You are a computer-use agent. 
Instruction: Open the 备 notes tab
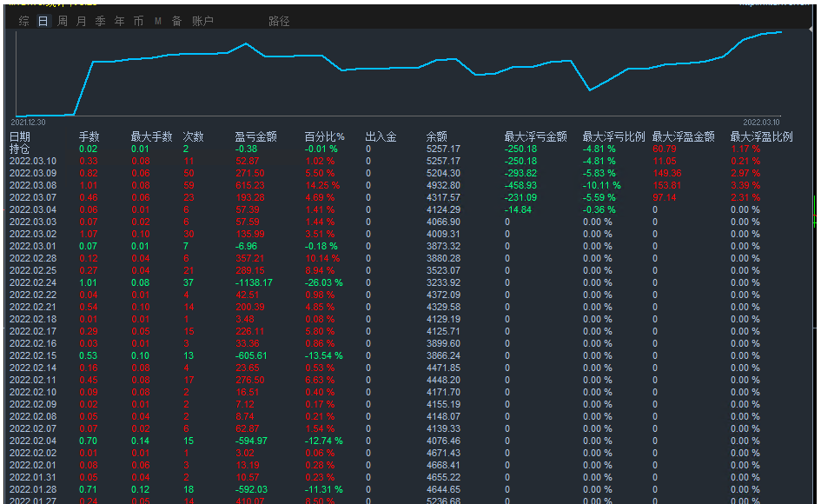tap(176, 21)
